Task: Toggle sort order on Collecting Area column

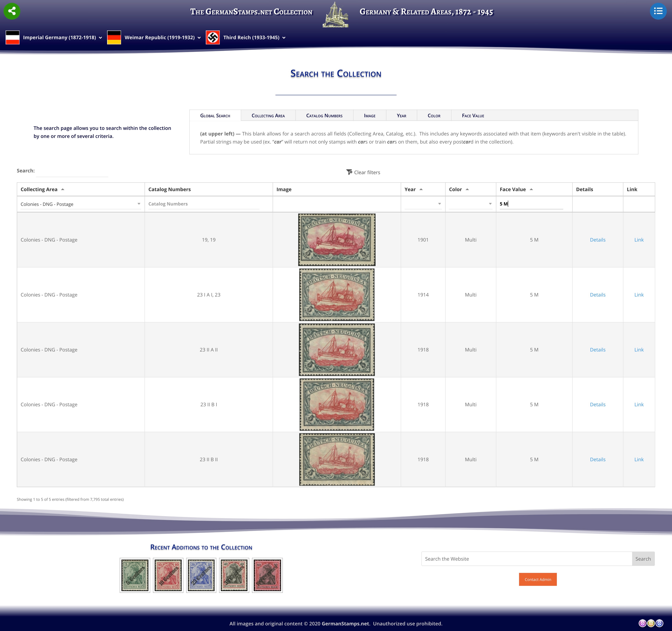Action: click(x=63, y=189)
